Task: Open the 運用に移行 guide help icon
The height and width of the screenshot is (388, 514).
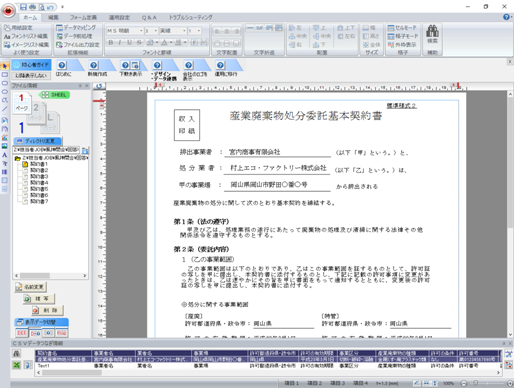Action: 220,65
